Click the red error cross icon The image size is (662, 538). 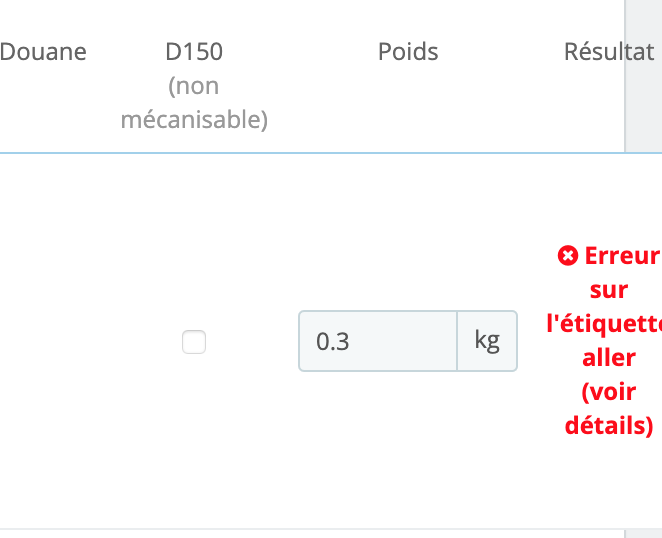click(567, 256)
